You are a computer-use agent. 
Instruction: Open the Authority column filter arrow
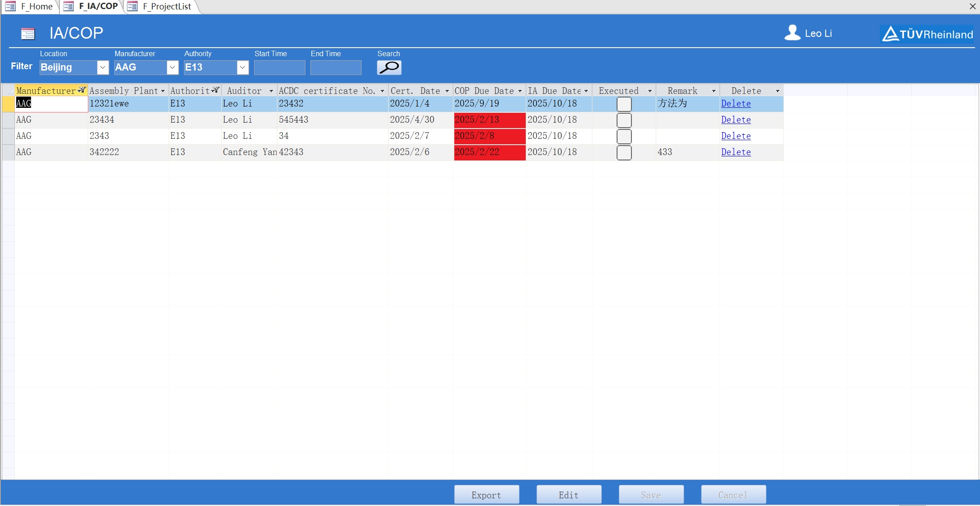(215, 90)
